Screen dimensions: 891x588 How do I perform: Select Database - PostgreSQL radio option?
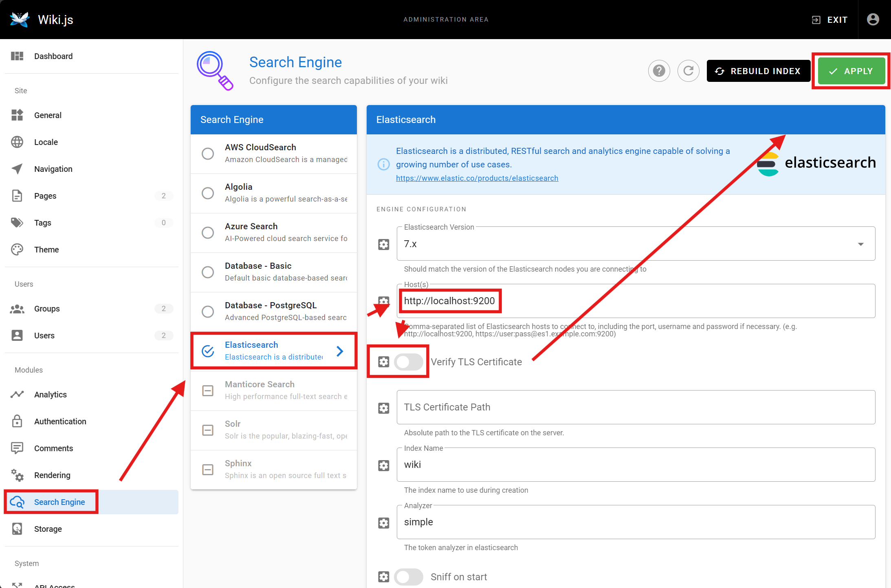coord(208,312)
